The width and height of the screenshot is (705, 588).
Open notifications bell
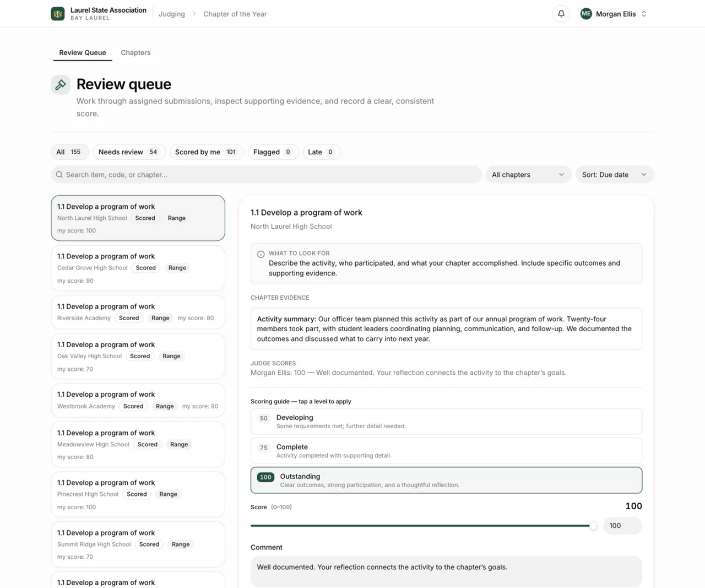pos(561,14)
